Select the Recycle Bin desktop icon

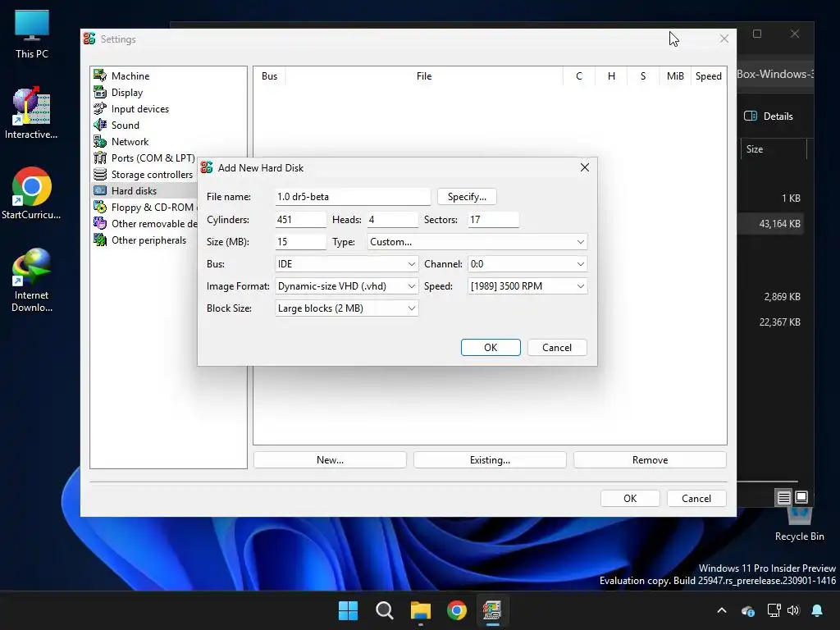[799, 525]
